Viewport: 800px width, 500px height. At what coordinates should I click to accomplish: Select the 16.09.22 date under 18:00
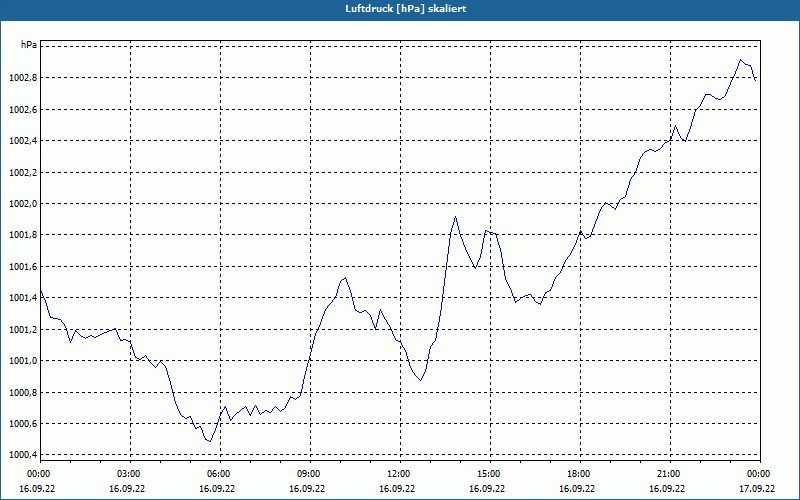click(577, 489)
